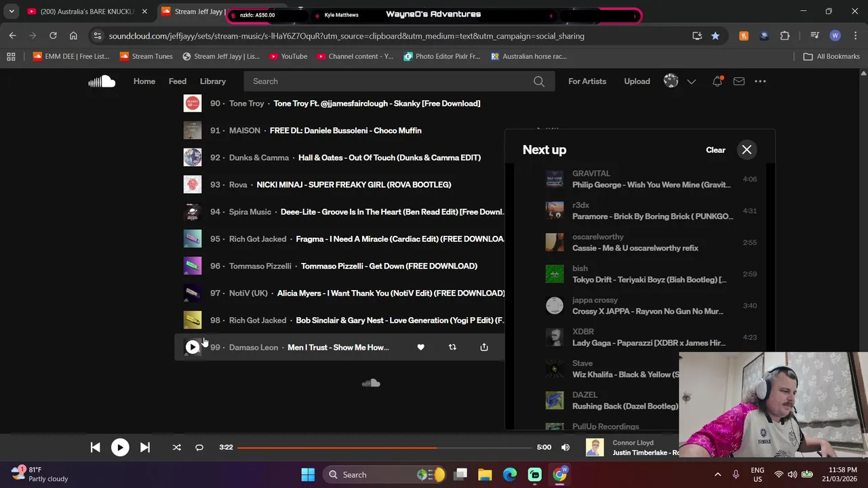The height and width of the screenshot is (488, 868).
Task: Open All Bookmarks folder
Action: pos(831,56)
